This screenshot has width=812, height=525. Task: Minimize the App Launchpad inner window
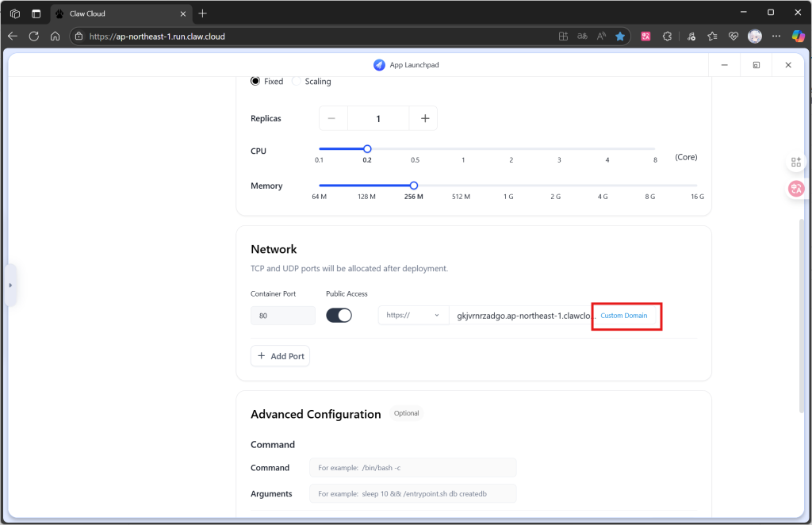pos(725,65)
